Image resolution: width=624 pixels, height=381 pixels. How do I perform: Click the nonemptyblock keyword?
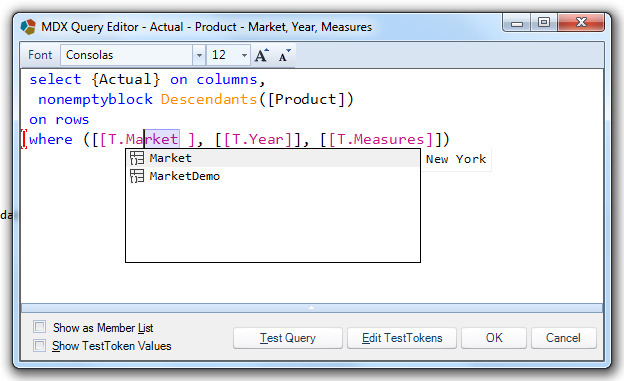[96, 99]
